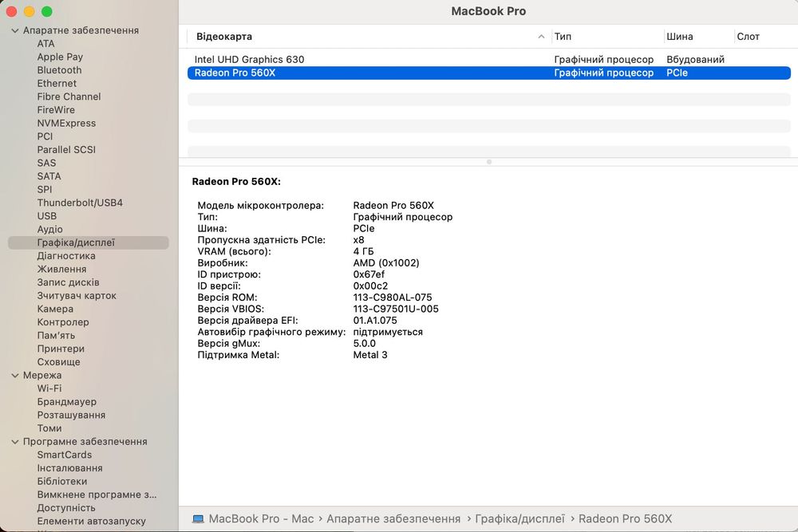
Task: Click Апаратне забезпечення in the path bar
Action: [393, 518]
